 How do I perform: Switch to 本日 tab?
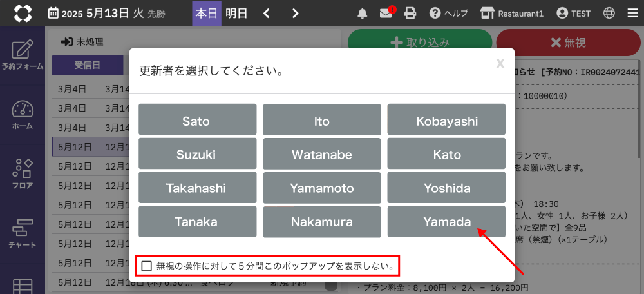coord(207,13)
